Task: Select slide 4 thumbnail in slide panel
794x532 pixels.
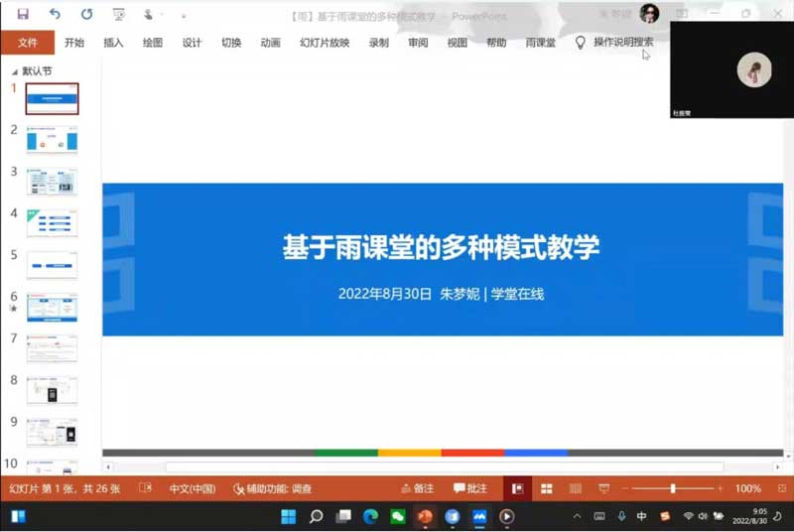Action: tap(52, 223)
